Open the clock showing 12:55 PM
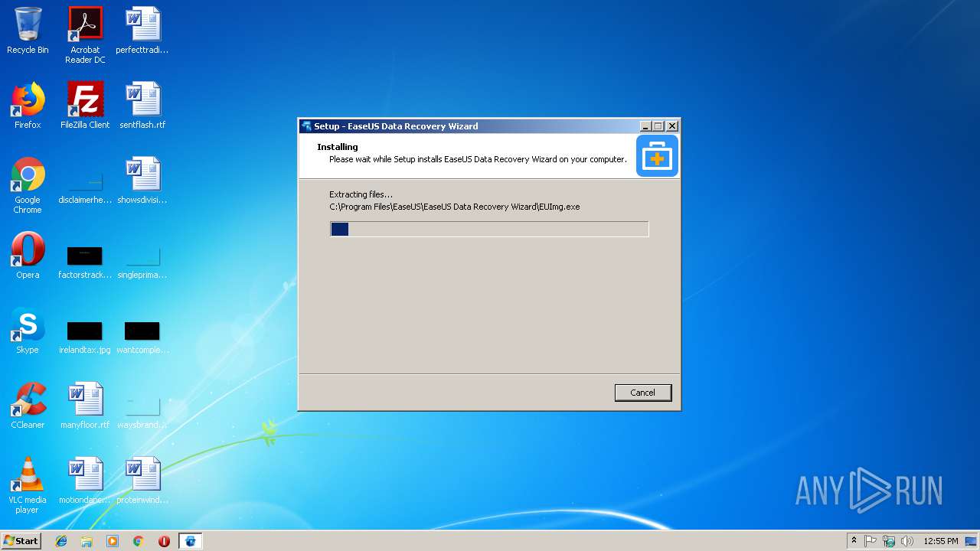980x551 pixels. 940,541
